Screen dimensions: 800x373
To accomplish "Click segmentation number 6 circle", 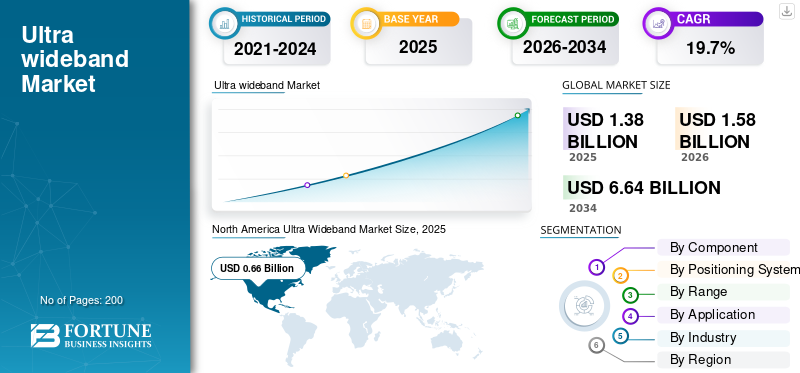I will 596,346.
